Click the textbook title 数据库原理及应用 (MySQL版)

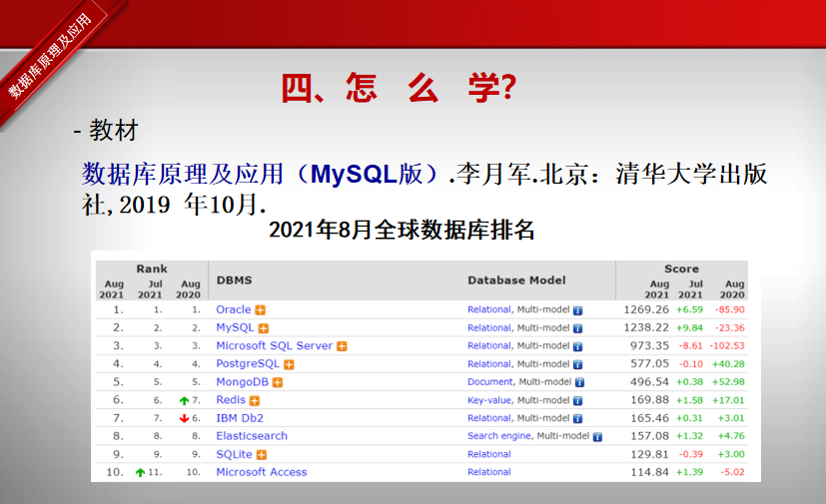tap(262, 174)
